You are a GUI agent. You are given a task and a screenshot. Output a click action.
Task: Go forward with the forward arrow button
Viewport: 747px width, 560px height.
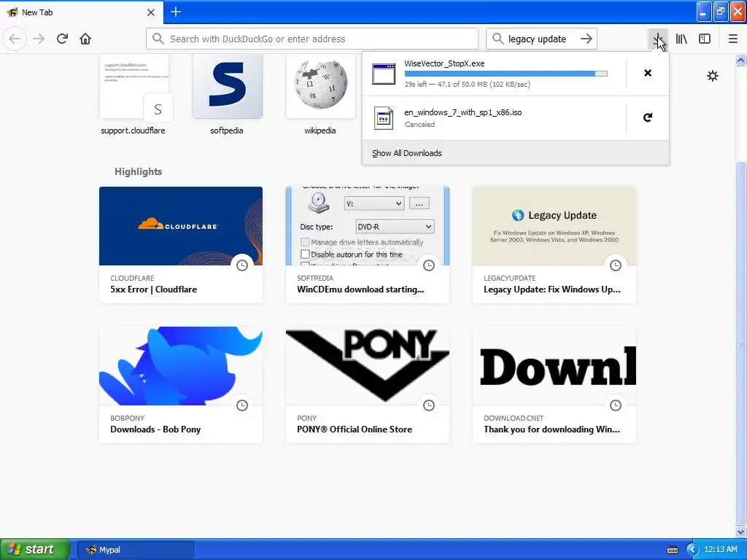pos(39,39)
